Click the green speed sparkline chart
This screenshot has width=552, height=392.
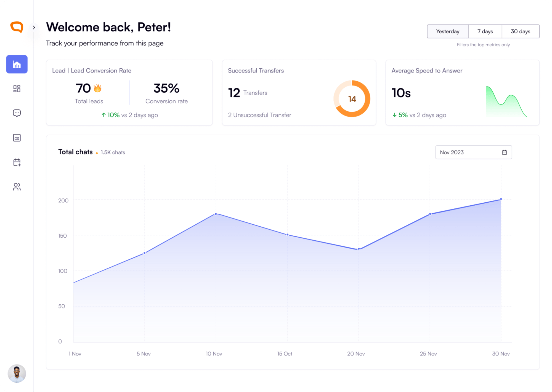506,102
